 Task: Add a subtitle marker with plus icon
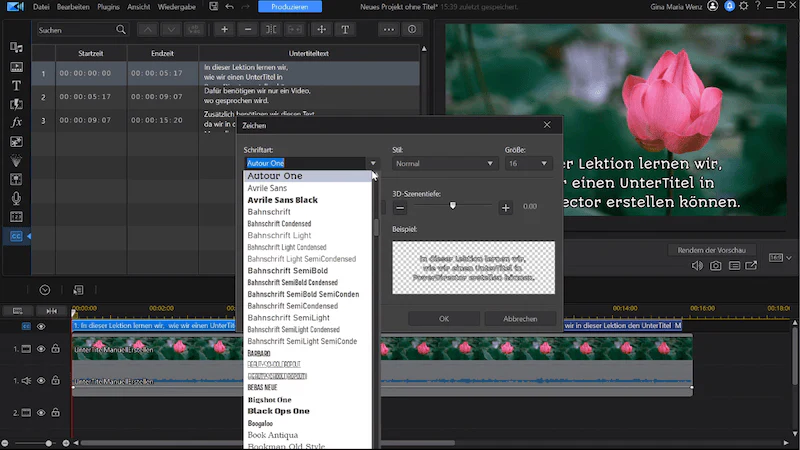coord(224,30)
